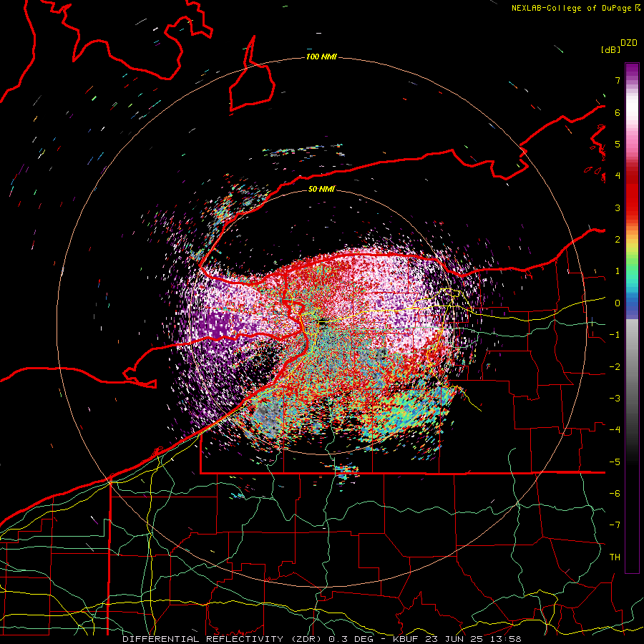Click the 50 NMI range ring label
The width and height of the screenshot is (644, 644).
[321, 189]
